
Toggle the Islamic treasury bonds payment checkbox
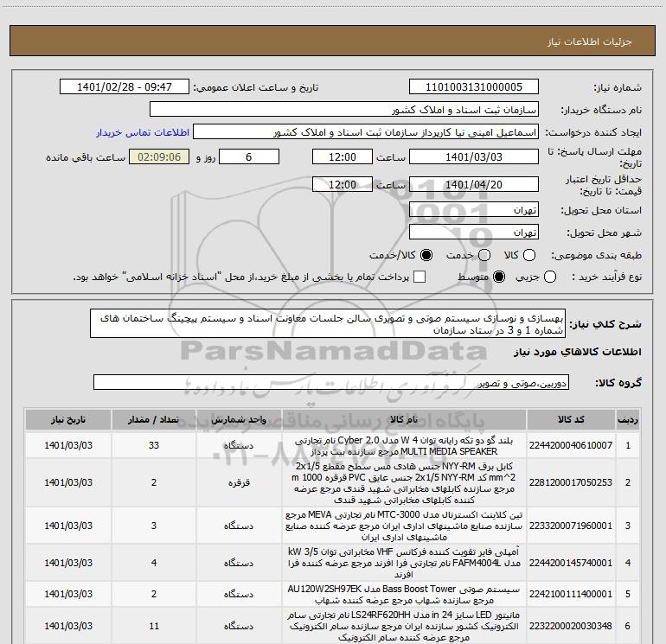click(419, 277)
